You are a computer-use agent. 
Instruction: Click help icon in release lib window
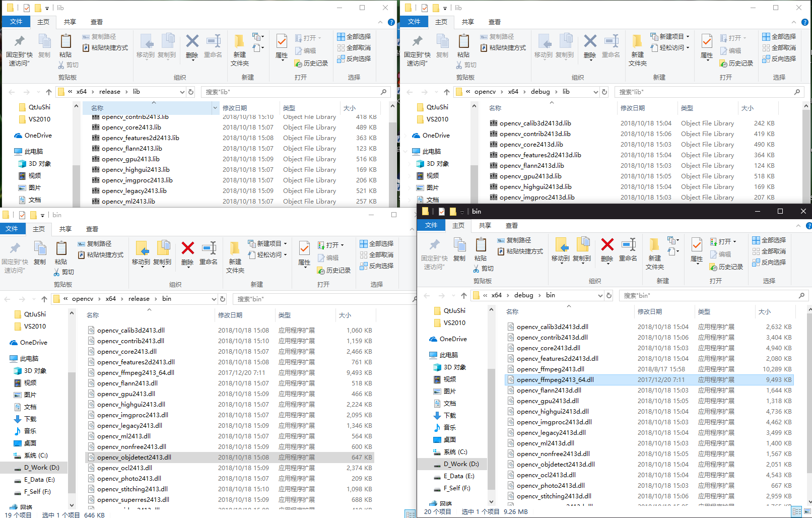[x=391, y=22]
